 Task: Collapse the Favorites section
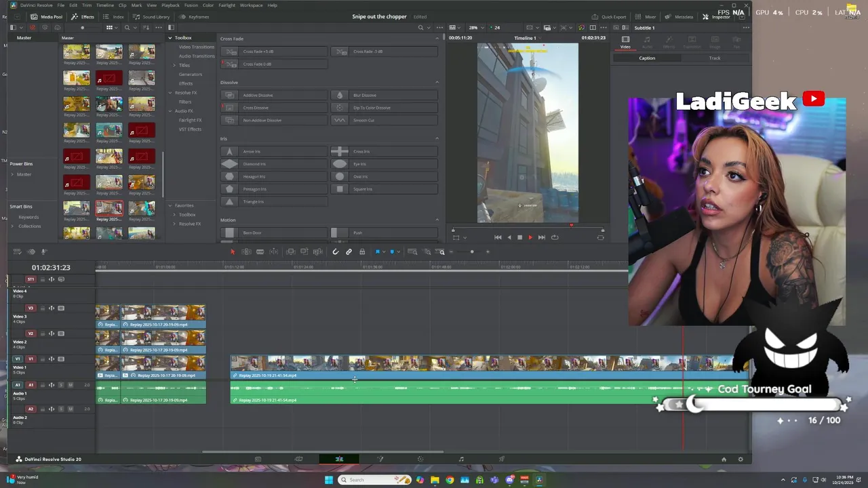coord(170,205)
